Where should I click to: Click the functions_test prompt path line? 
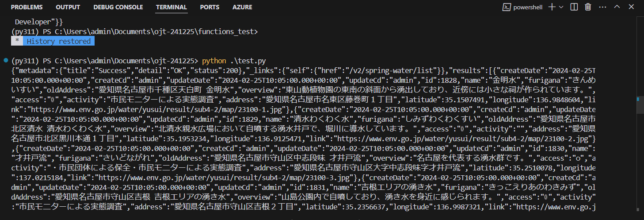pyautogui.click(x=135, y=31)
